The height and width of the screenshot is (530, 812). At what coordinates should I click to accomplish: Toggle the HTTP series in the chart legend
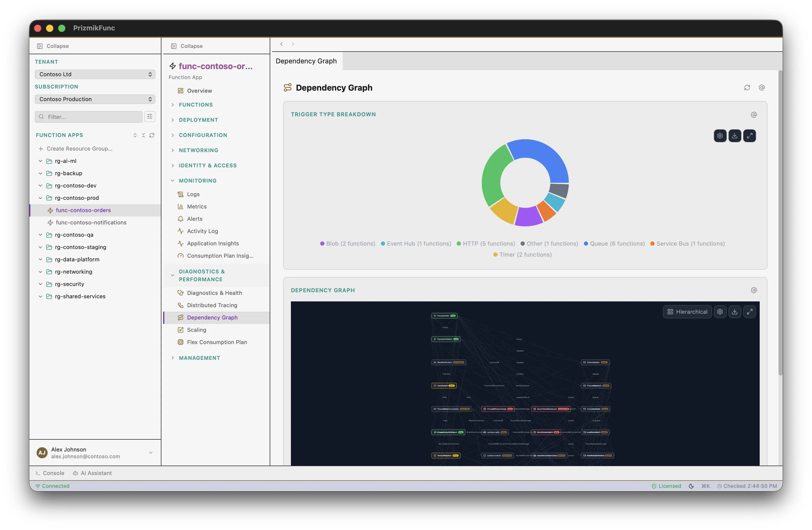(486, 244)
